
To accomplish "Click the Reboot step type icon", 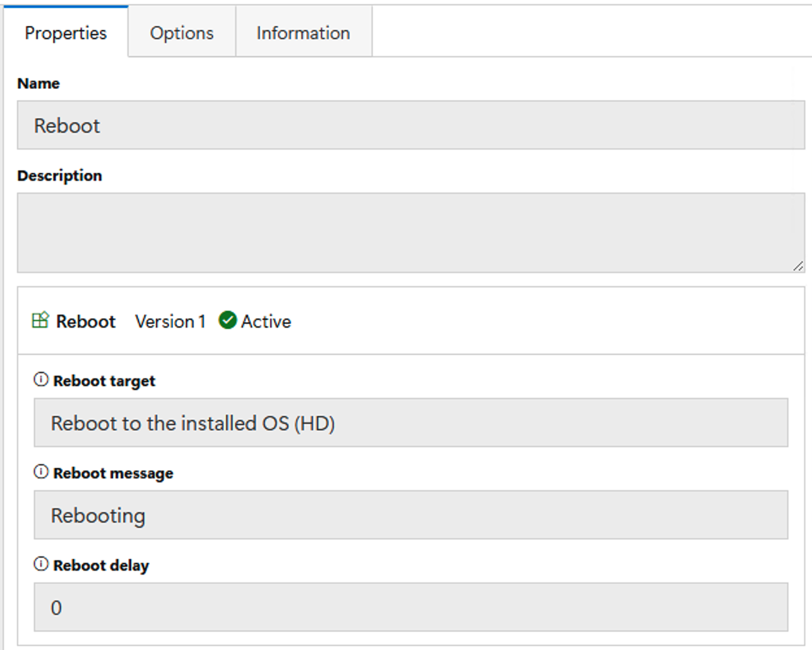I will pyautogui.click(x=40, y=320).
